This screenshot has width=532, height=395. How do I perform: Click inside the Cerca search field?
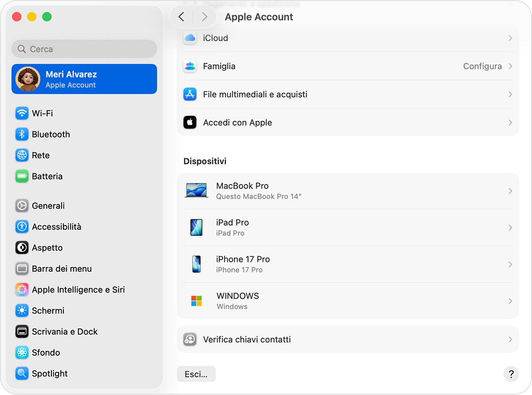pyautogui.click(x=84, y=49)
